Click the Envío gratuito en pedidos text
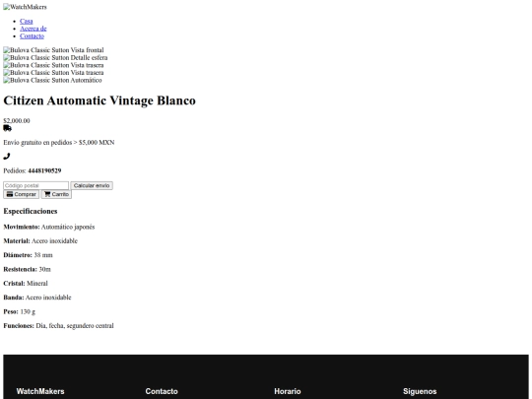Viewport: 532px width, 399px height. pyautogui.click(x=59, y=143)
